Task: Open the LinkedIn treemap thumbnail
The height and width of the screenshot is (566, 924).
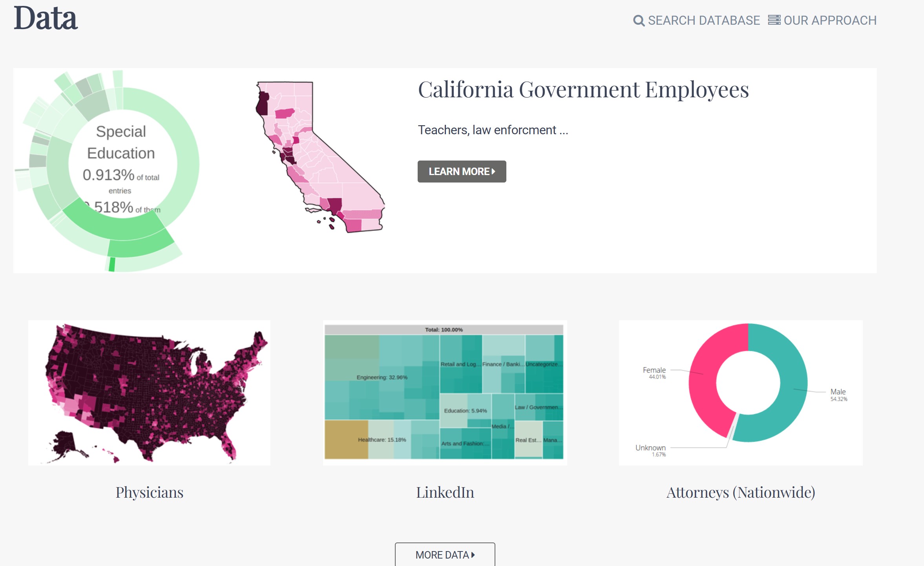Action: pyautogui.click(x=445, y=393)
